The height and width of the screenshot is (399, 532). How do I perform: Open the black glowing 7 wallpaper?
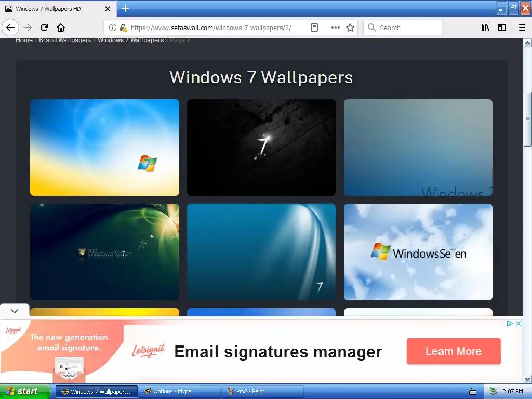(x=261, y=147)
